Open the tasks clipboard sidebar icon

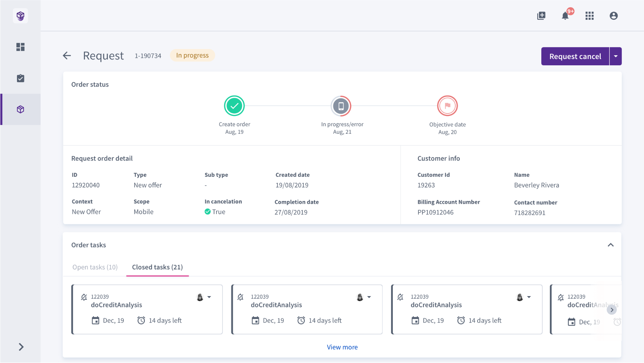[x=20, y=78]
